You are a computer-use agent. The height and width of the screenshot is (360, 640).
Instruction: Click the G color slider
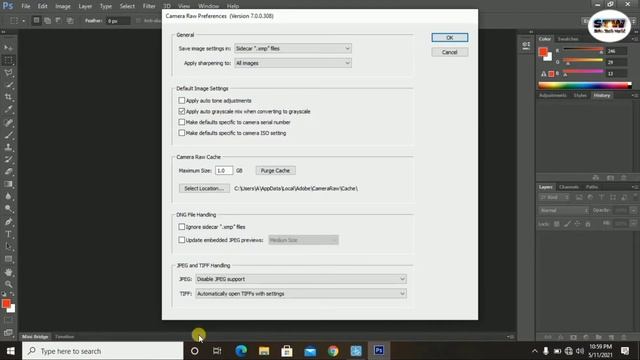pos(583,60)
